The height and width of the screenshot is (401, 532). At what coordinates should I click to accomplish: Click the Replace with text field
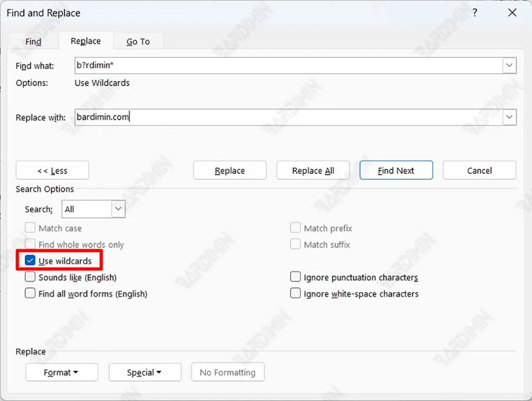pyautogui.click(x=287, y=117)
